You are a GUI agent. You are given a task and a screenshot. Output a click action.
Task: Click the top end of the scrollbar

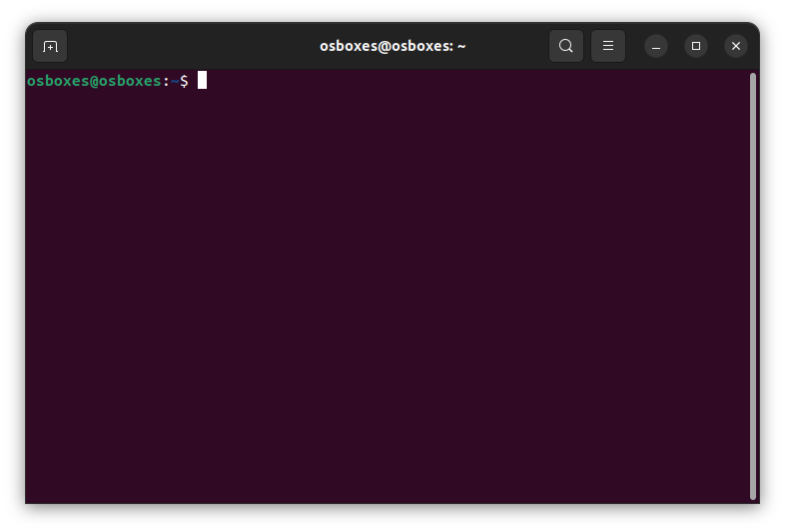pyautogui.click(x=752, y=78)
